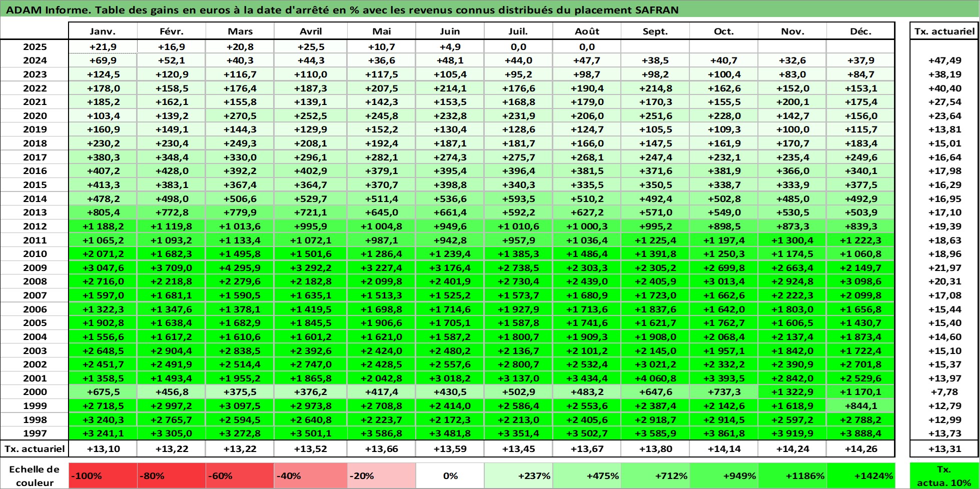The width and height of the screenshot is (980, 489).
Task: Select the cell with value +214,8
Action: (x=655, y=88)
